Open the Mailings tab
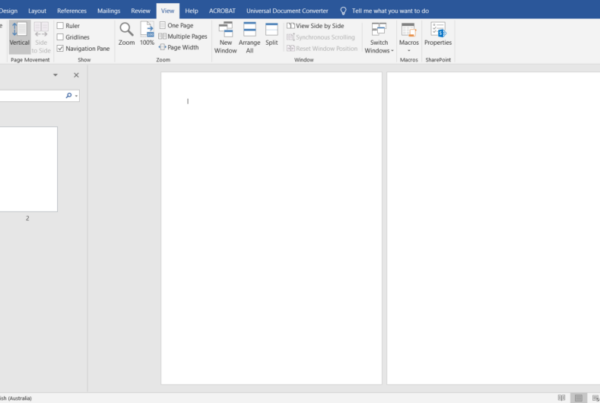The width and height of the screenshot is (600, 403). tap(109, 11)
